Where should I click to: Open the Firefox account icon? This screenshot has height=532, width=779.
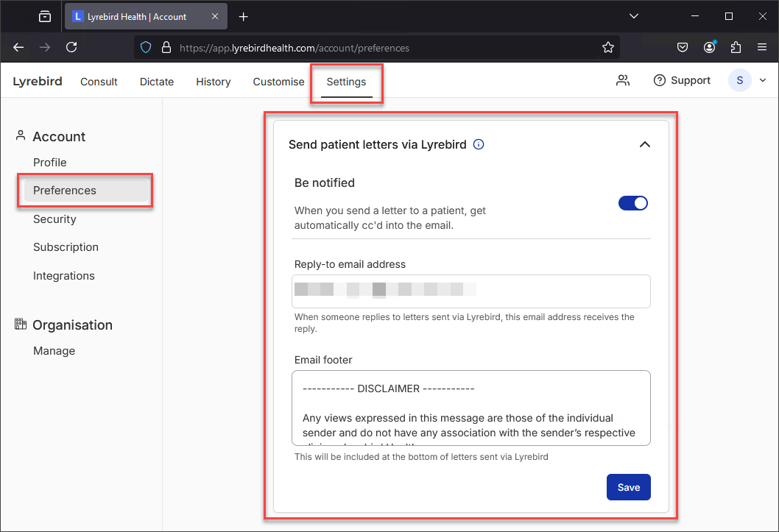710,47
